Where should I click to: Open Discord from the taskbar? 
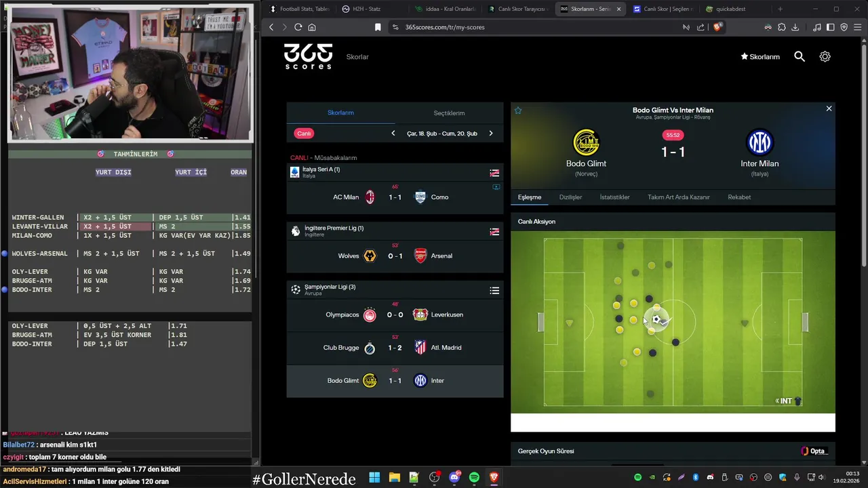coord(454,478)
